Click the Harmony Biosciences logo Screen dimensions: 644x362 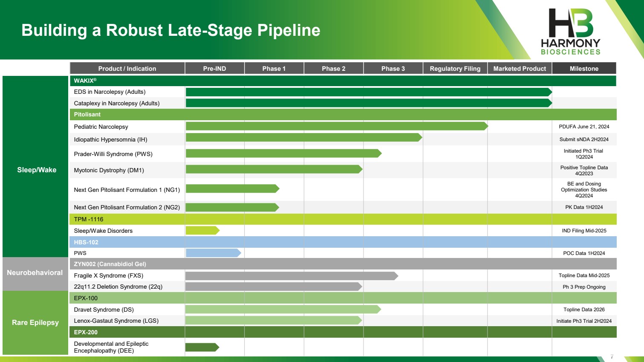571,32
